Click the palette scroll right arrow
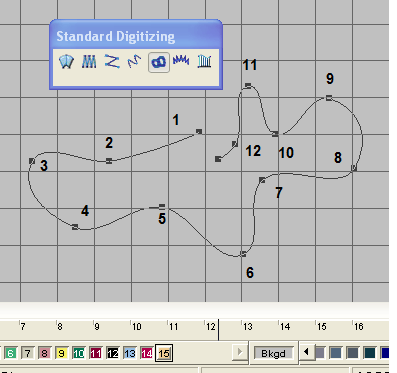The image size is (397, 373). 239,352
